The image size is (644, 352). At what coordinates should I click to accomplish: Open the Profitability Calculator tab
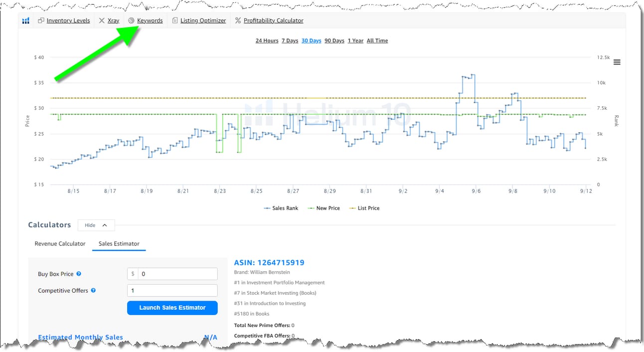[273, 20]
